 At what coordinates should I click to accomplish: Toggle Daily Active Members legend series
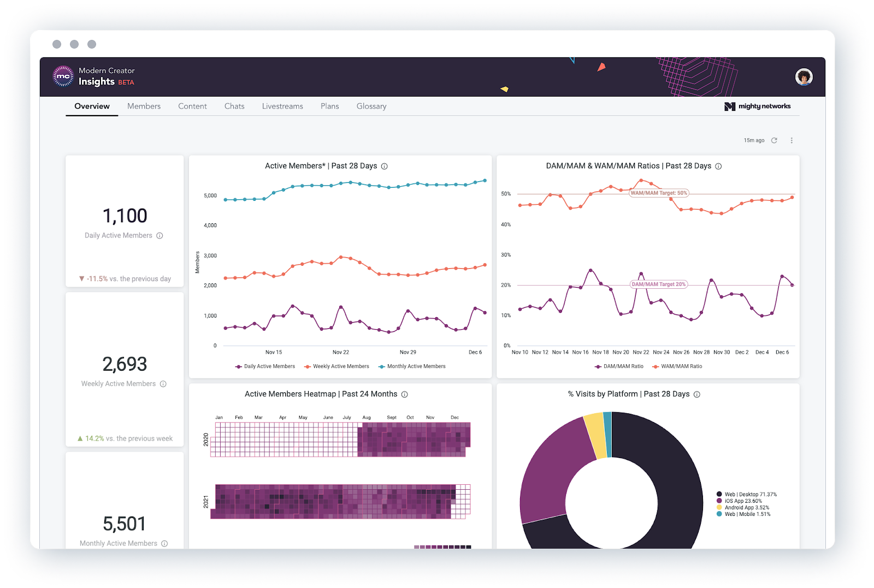point(265,366)
